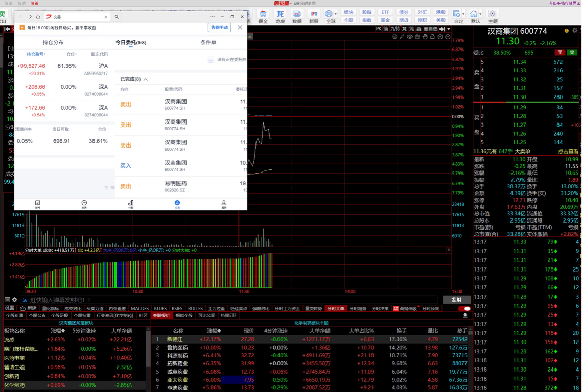
Task: Select the chart drawing pen icon
Action: coord(402,37)
